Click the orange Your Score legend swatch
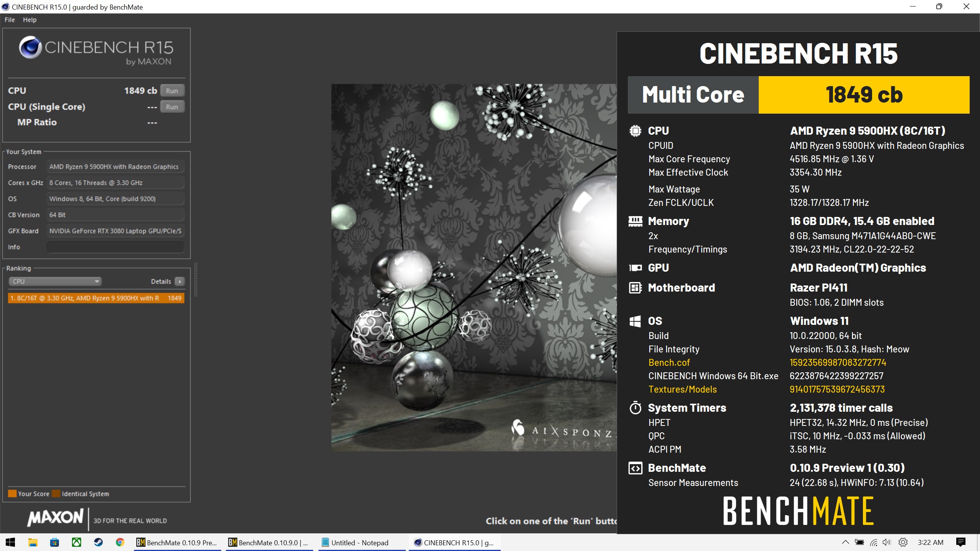Screen dimensions: 980x551 coord(12,494)
